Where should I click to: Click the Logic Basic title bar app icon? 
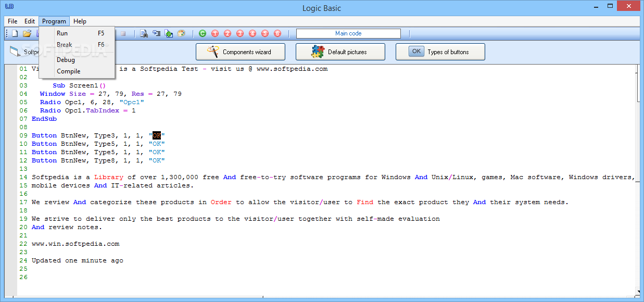click(x=9, y=7)
